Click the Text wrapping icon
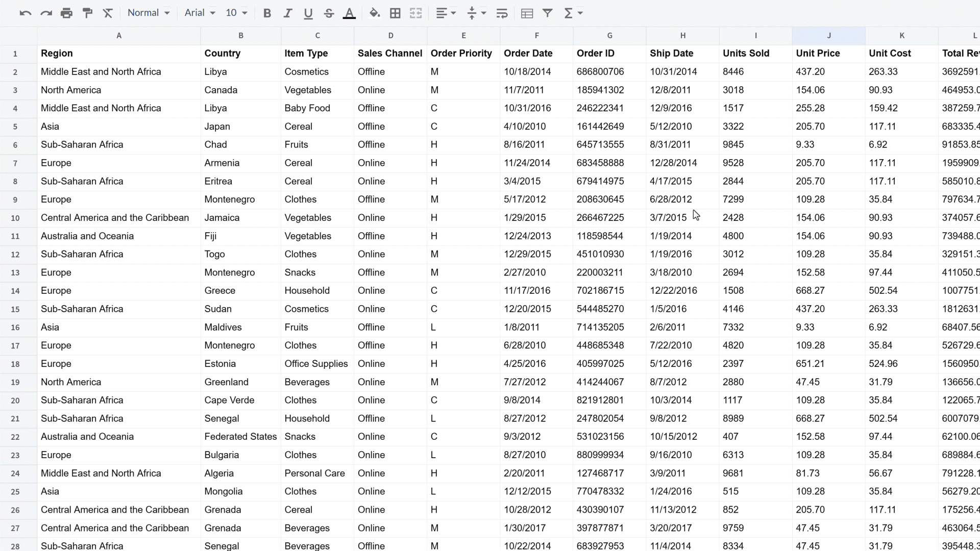Image resolution: width=980 pixels, height=551 pixels. (502, 13)
